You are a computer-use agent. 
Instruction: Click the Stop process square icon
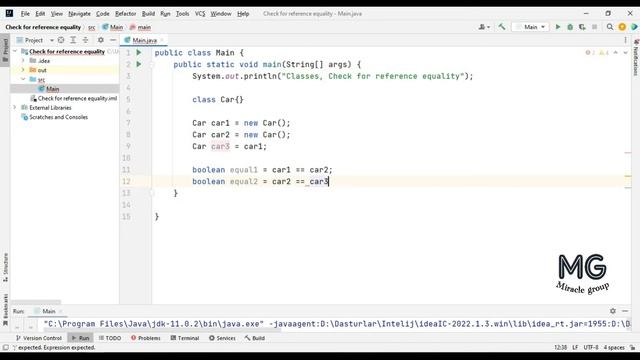(594, 27)
